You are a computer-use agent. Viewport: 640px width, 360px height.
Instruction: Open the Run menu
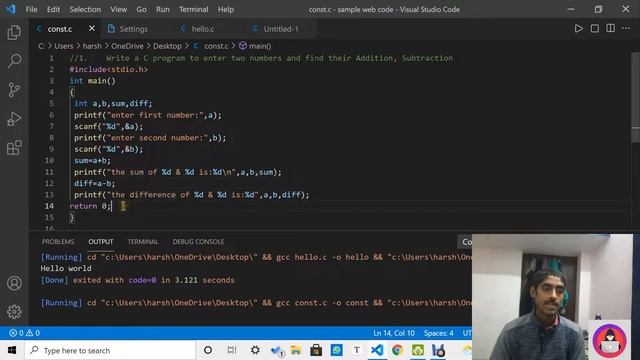tap(162, 9)
